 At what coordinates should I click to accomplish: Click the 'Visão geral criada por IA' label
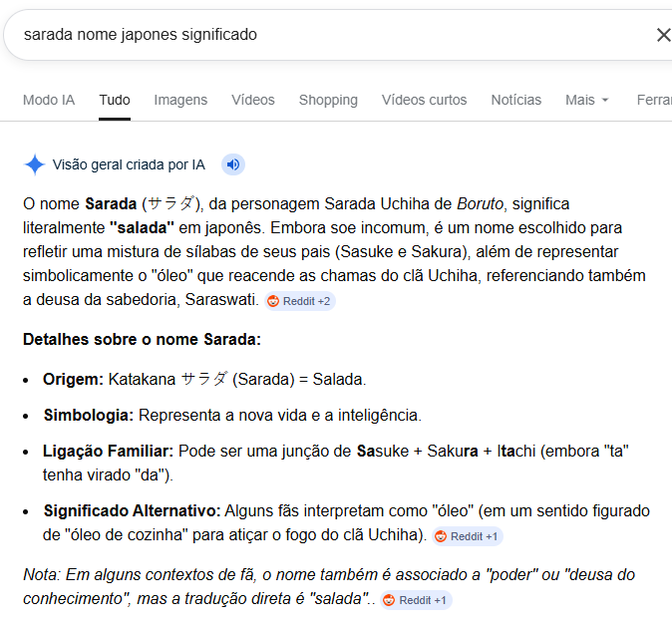pos(129,164)
